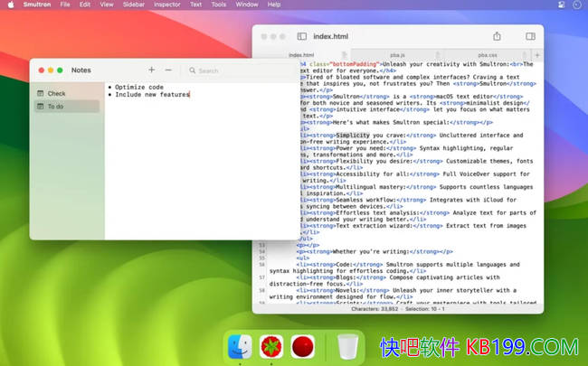Image resolution: width=588 pixels, height=366 pixels.
Task: Open Finder from the Dock
Action: (x=240, y=346)
